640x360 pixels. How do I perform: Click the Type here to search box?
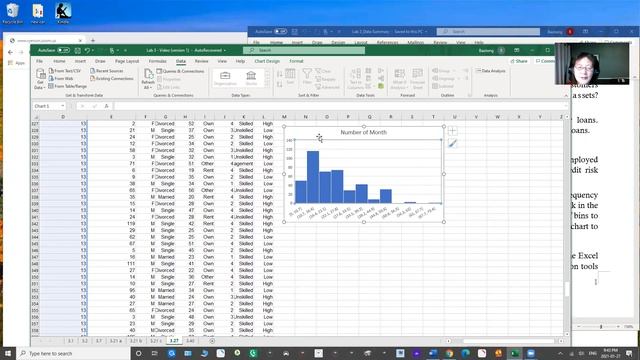[x=73, y=353]
